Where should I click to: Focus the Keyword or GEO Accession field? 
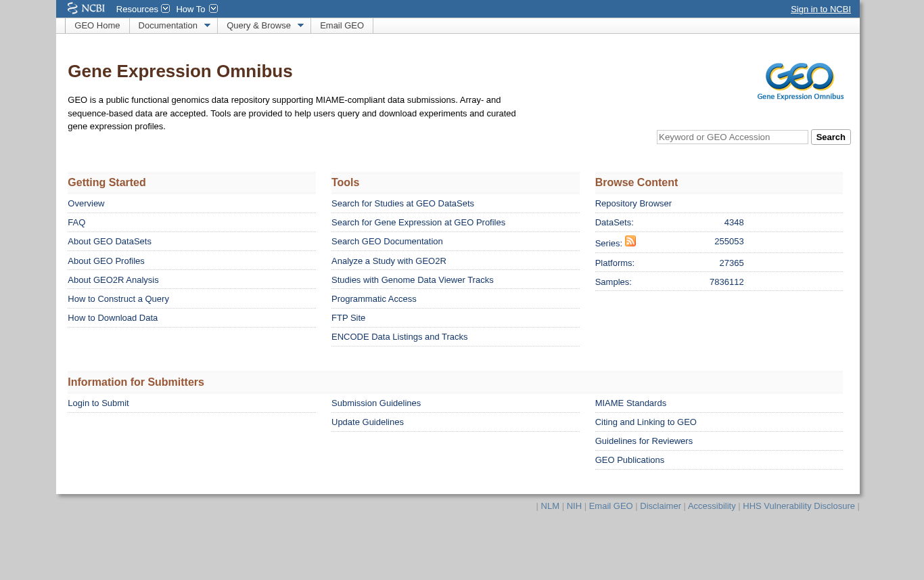tap(733, 137)
